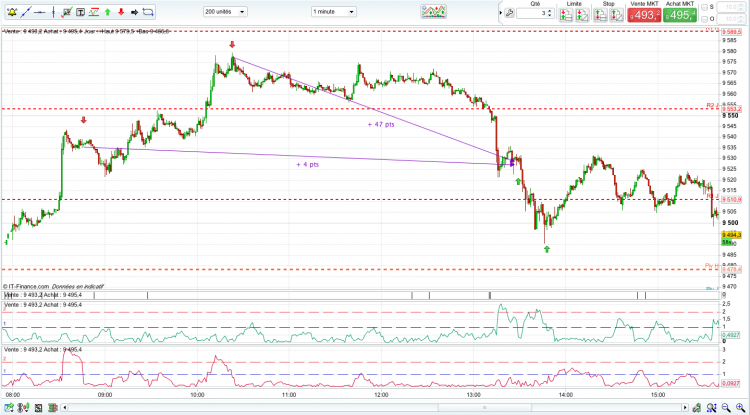750x415 pixels.
Task: Click the '+ 4 pts' label
Action: (308, 164)
